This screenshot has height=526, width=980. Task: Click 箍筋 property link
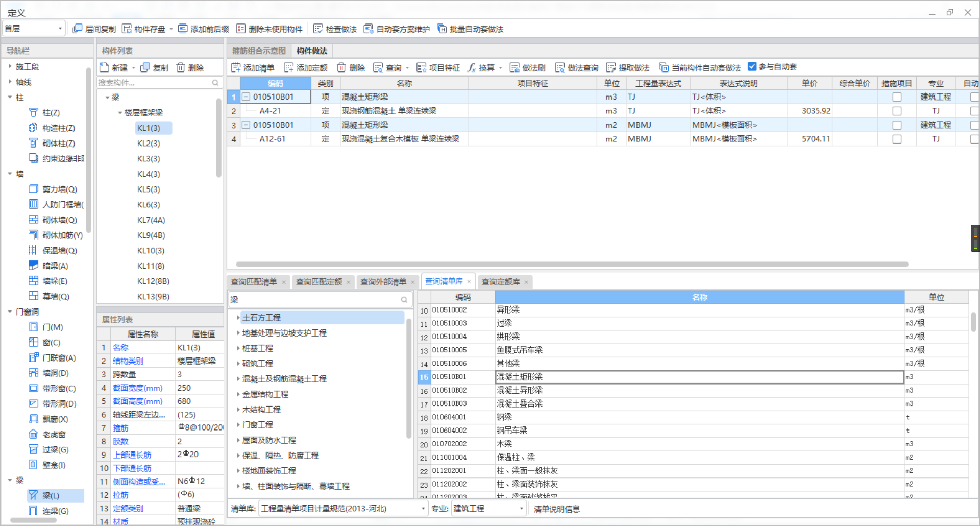120,428
